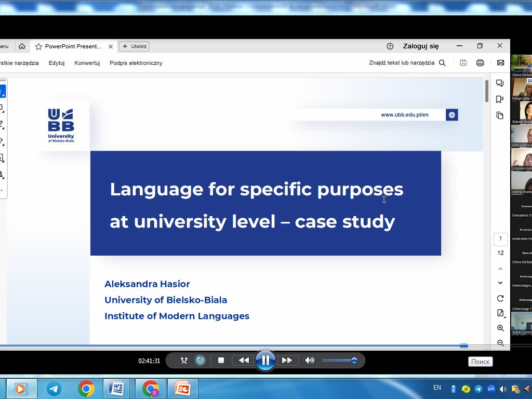The image size is (532, 399).
Task: Open the Konwertuj menu
Action: pos(87,63)
